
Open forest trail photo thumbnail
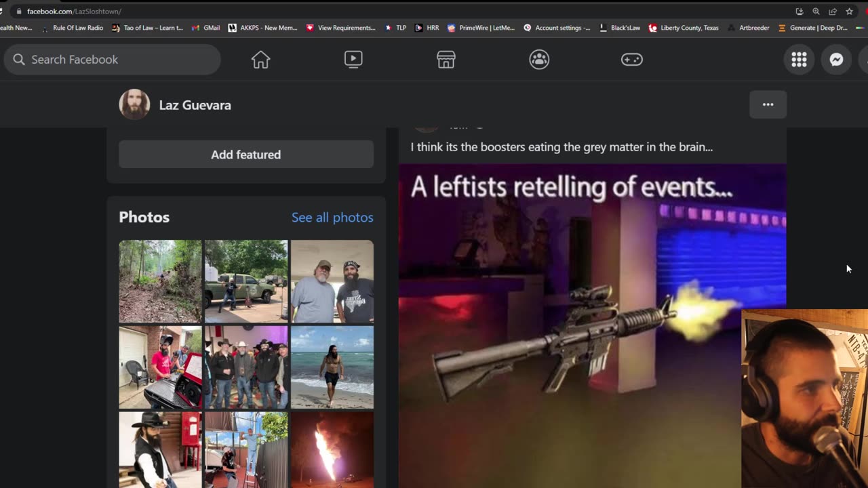(160, 281)
